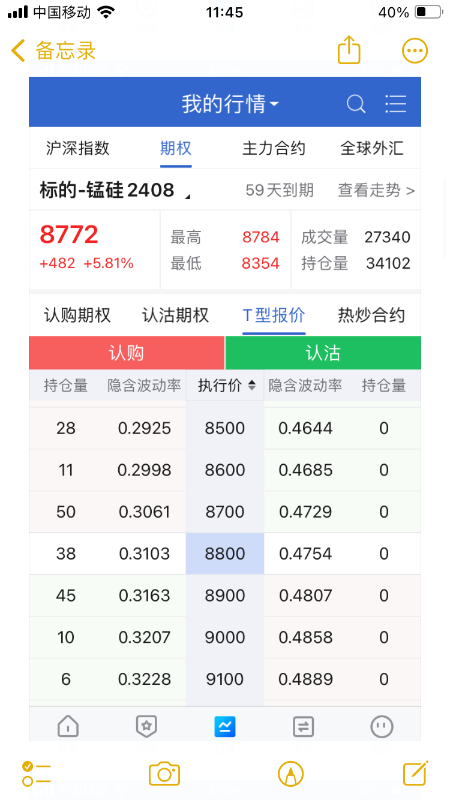
Task: Tap put implied volatility 0.4644
Action: (306, 428)
